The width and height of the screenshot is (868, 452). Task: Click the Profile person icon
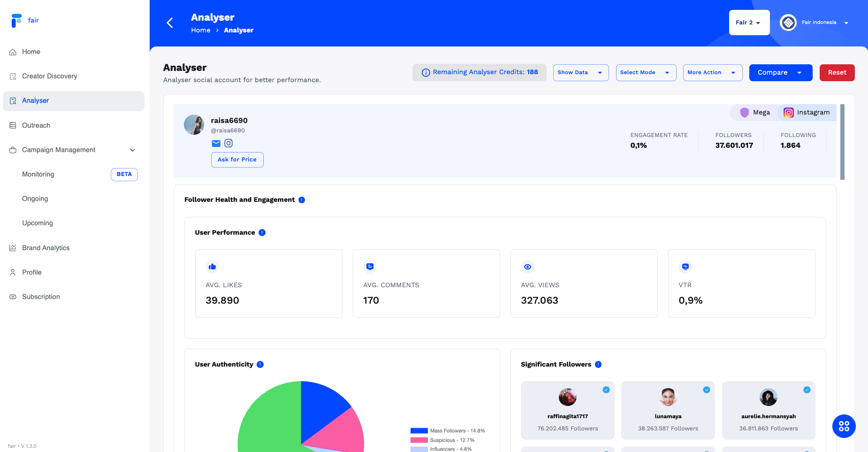tap(13, 272)
